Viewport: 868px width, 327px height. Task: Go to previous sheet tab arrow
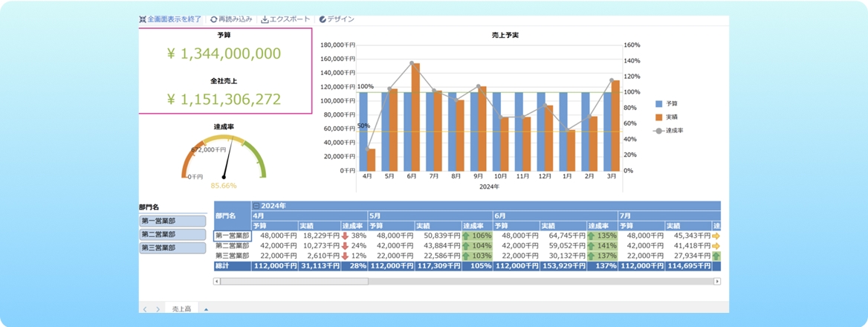(x=145, y=309)
